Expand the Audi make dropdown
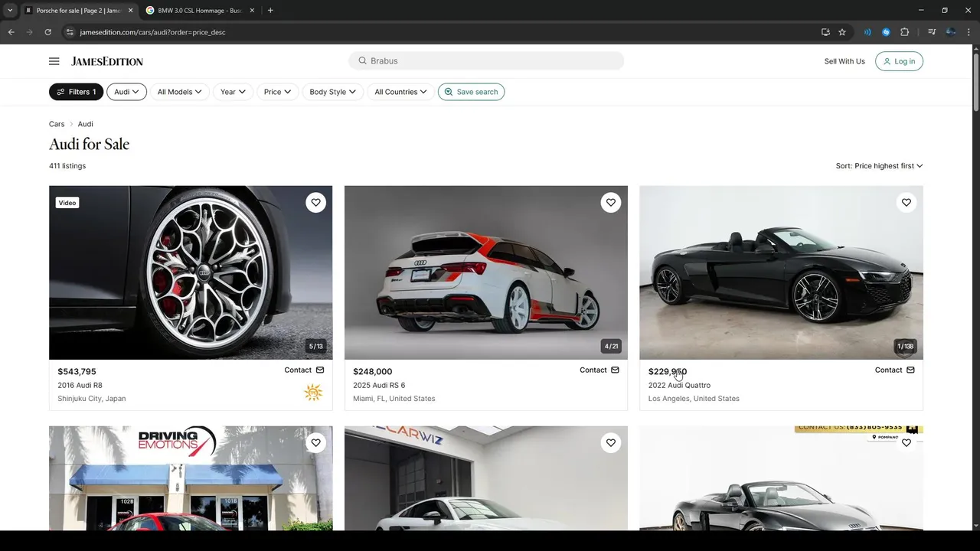 (126, 92)
